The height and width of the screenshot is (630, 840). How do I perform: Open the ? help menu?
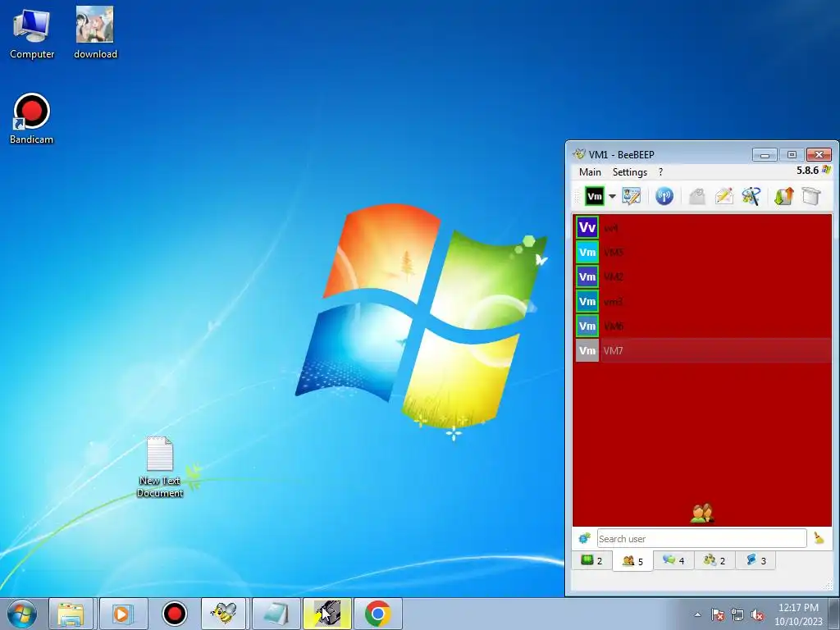pos(660,172)
